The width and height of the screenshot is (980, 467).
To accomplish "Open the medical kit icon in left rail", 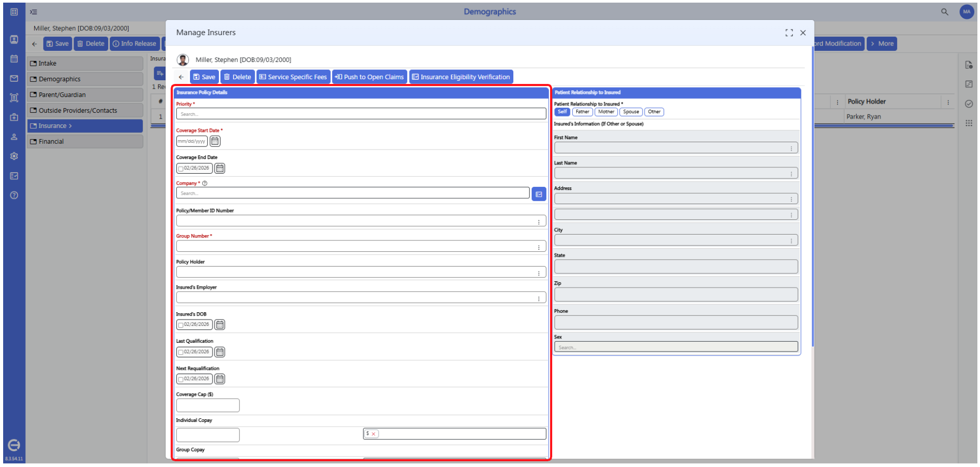I will click(x=14, y=117).
